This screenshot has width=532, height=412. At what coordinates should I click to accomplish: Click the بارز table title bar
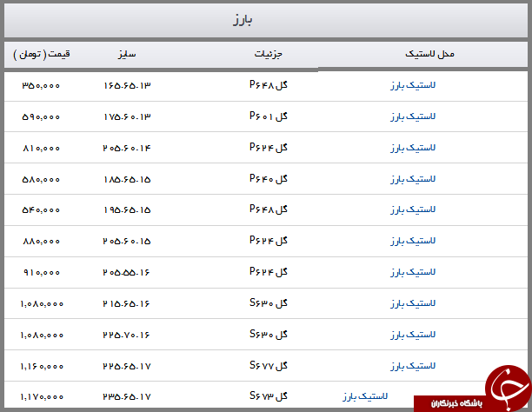tap(266, 20)
